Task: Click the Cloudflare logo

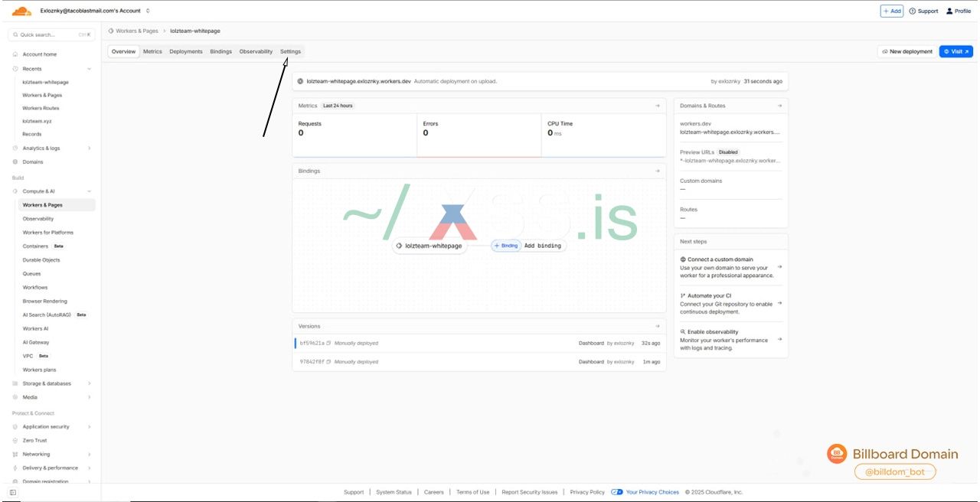Action: point(21,11)
